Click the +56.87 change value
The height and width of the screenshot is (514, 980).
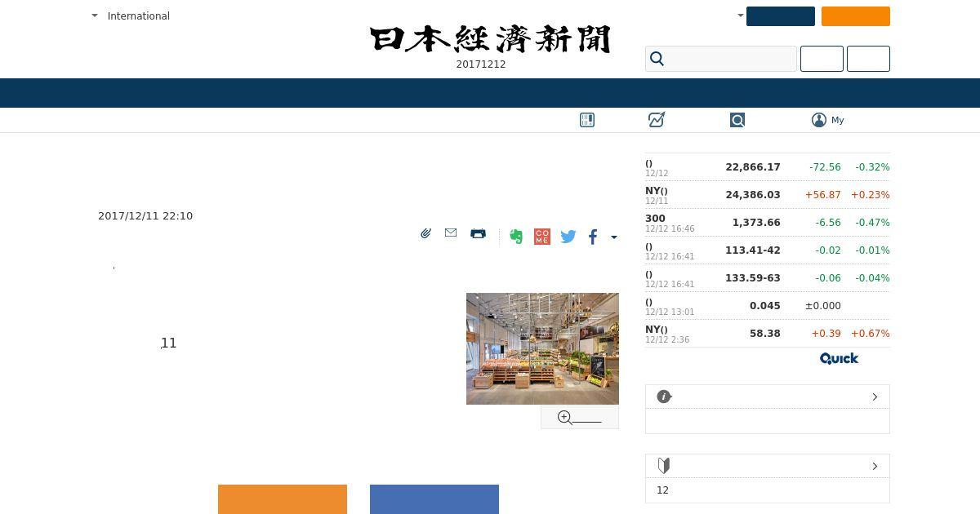[x=822, y=195]
